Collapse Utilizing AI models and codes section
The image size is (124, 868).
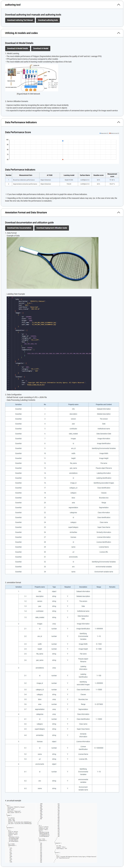[x=118, y=33]
